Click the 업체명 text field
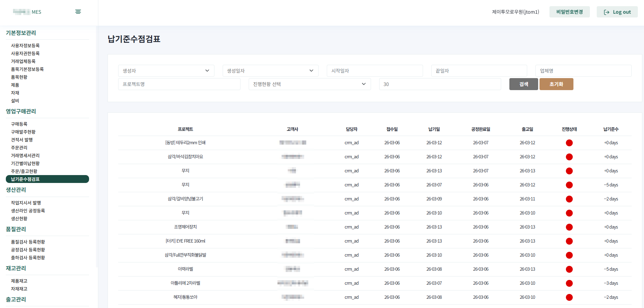Viewport: 644px width, 308px height. (x=583, y=71)
